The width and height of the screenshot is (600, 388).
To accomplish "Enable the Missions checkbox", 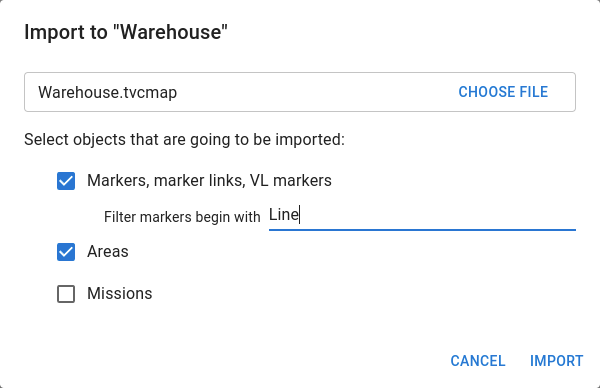I will click(x=66, y=294).
